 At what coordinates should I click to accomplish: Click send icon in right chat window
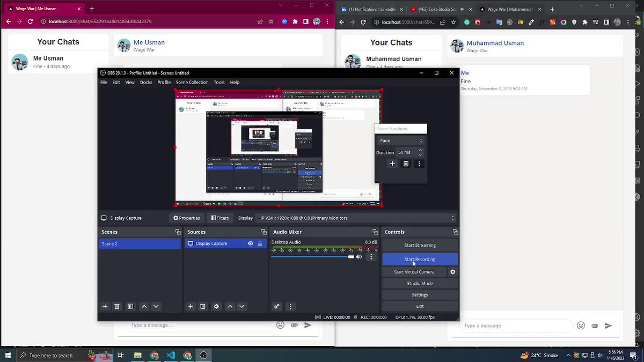point(608,326)
